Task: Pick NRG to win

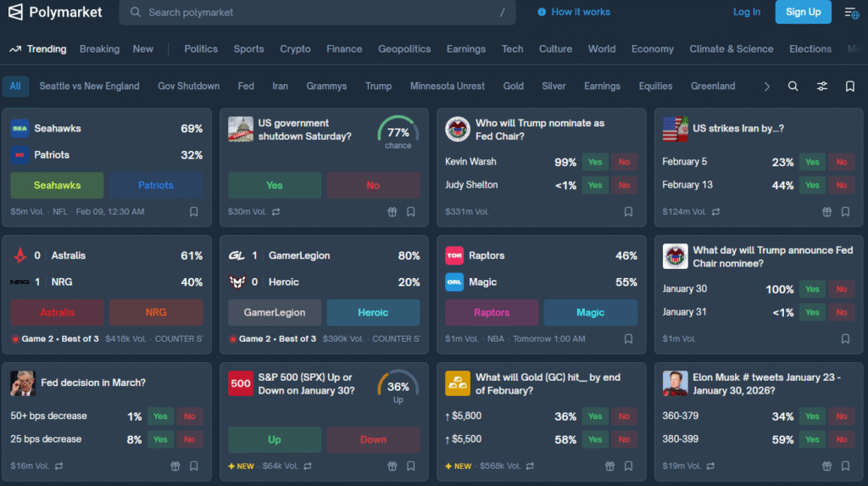Action: click(156, 312)
